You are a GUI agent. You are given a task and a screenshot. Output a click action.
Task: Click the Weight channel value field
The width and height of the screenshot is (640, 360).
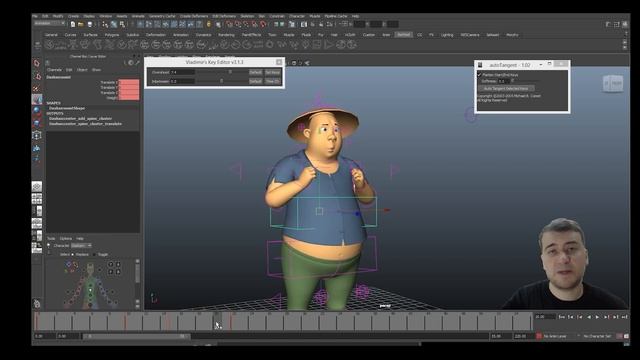coord(129,98)
